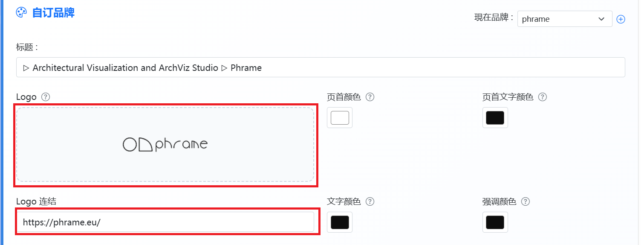View help for 文字颜色 setting
The image size is (644, 245).
pos(370,201)
